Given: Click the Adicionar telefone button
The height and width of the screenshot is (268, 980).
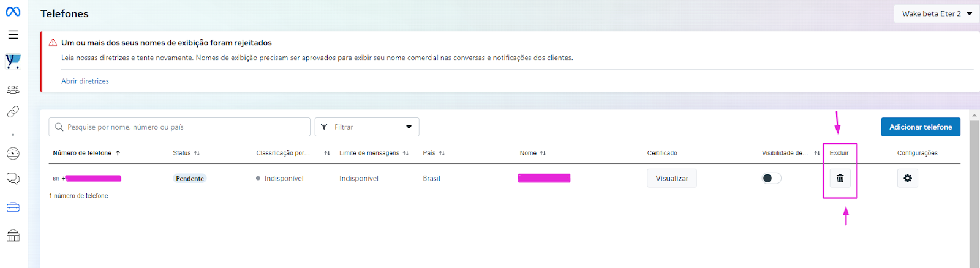Looking at the screenshot, I should coord(920,127).
